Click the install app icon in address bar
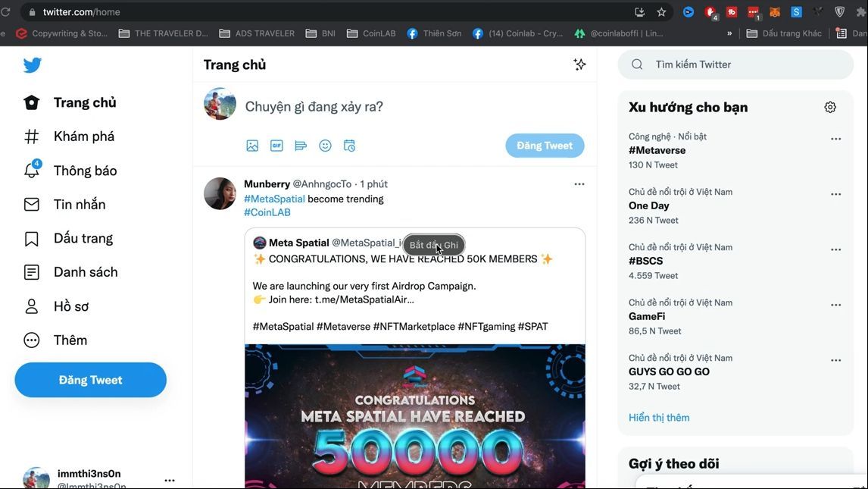868x489 pixels. tap(639, 11)
